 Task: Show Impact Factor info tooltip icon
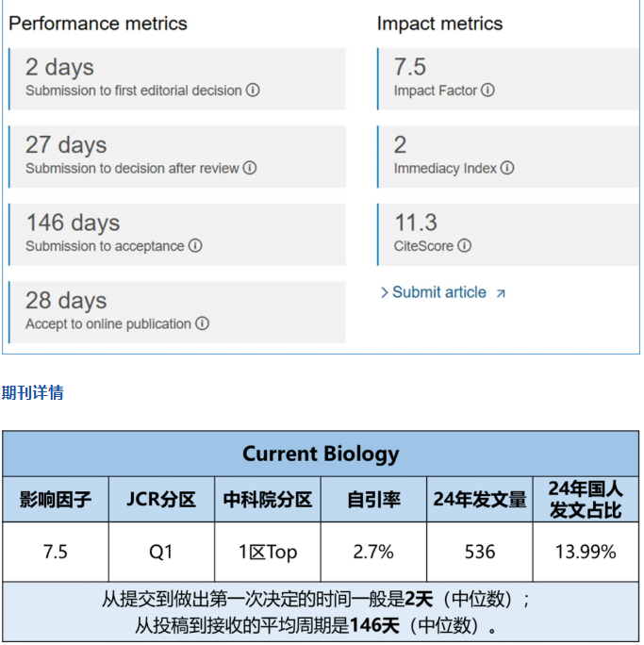[x=487, y=91]
